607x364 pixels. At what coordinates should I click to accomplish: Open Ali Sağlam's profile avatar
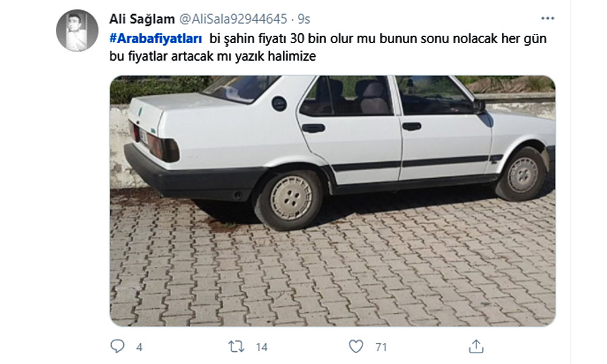coord(77,30)
